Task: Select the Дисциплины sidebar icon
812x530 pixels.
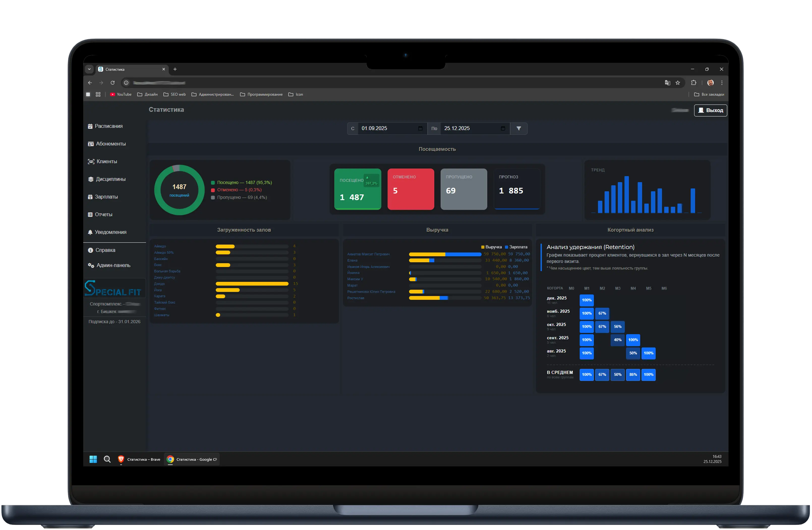Action: click(91, 179)
